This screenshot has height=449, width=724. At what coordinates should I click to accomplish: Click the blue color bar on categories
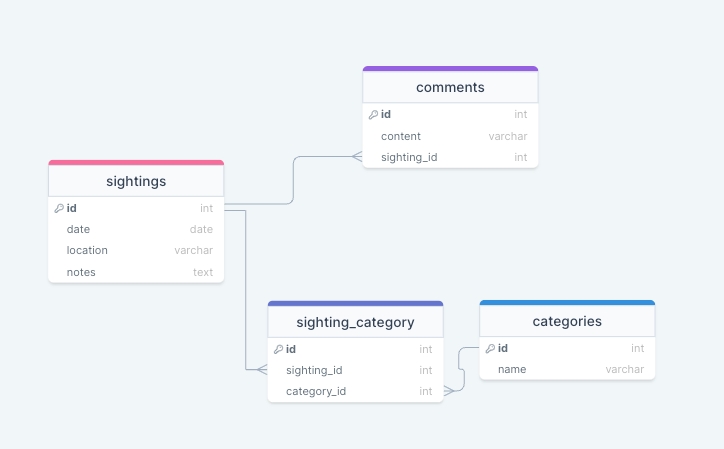point(567,302)
